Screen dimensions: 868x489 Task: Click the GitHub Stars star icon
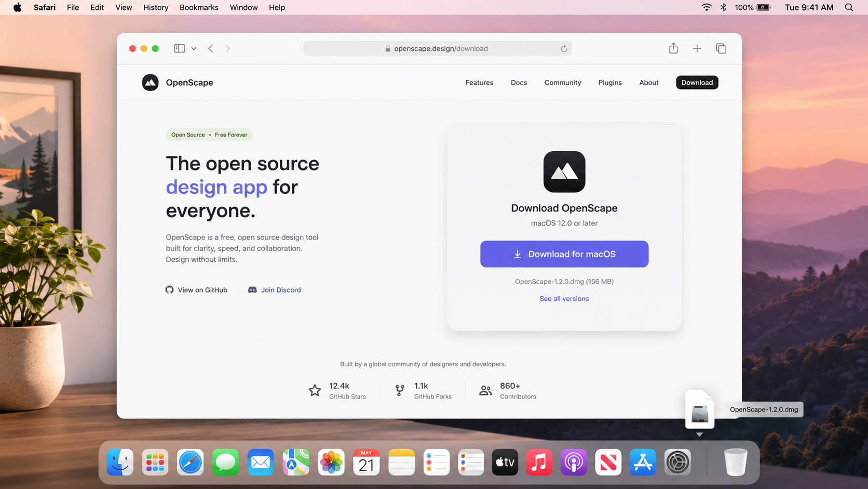pos(315,391)
